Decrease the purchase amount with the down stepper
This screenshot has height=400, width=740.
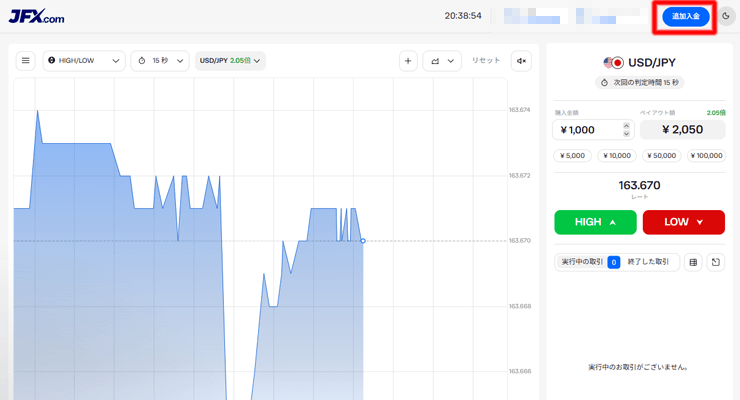[x=626, y=133]
